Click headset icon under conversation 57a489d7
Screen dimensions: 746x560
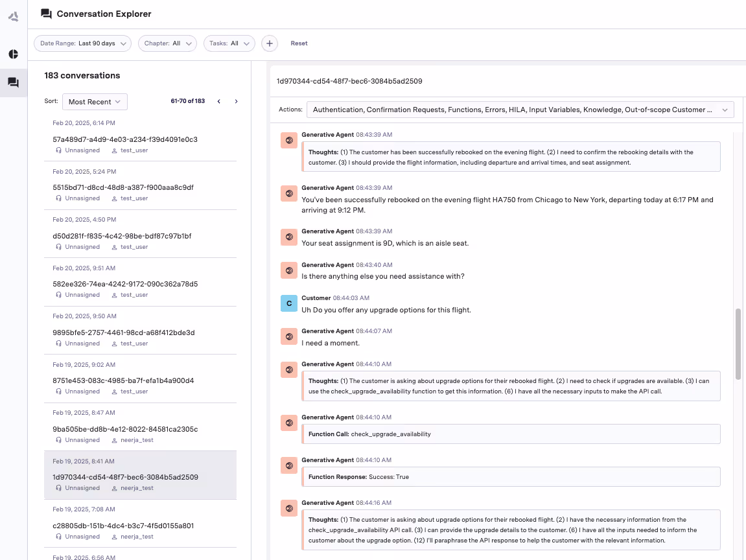58,150
